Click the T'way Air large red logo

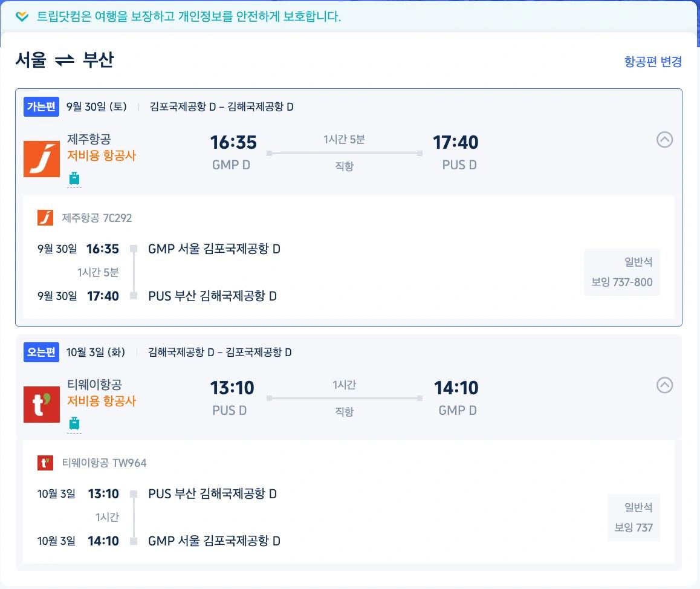click(x=42, y=405)
